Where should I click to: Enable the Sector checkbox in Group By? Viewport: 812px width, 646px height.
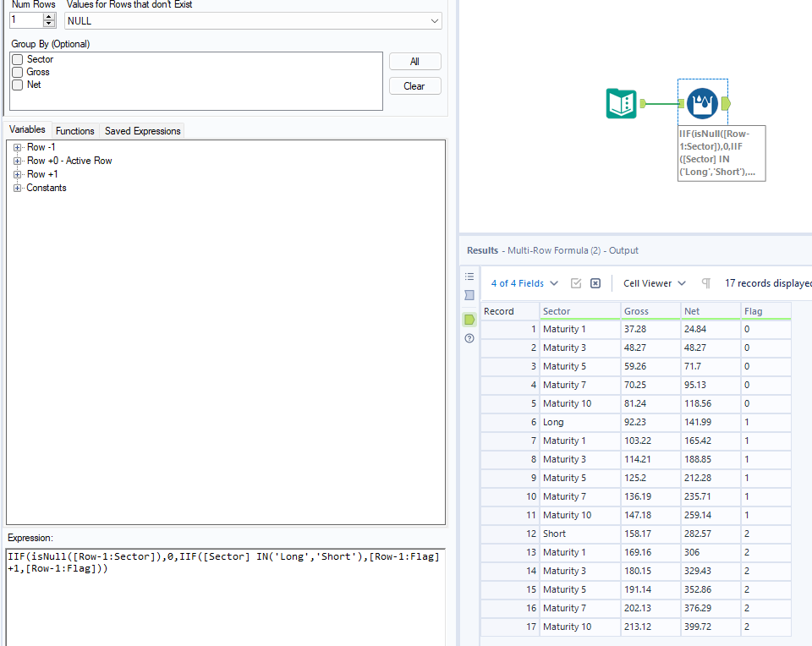[17, 60]
